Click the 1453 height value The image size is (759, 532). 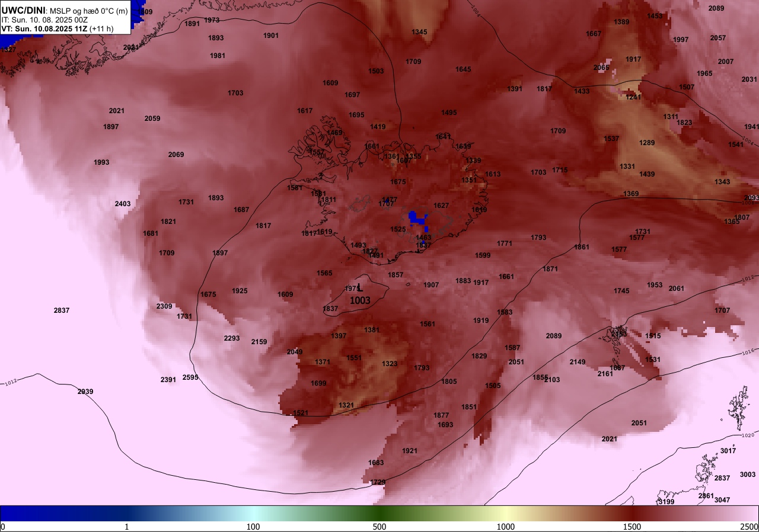coord(655,16)
